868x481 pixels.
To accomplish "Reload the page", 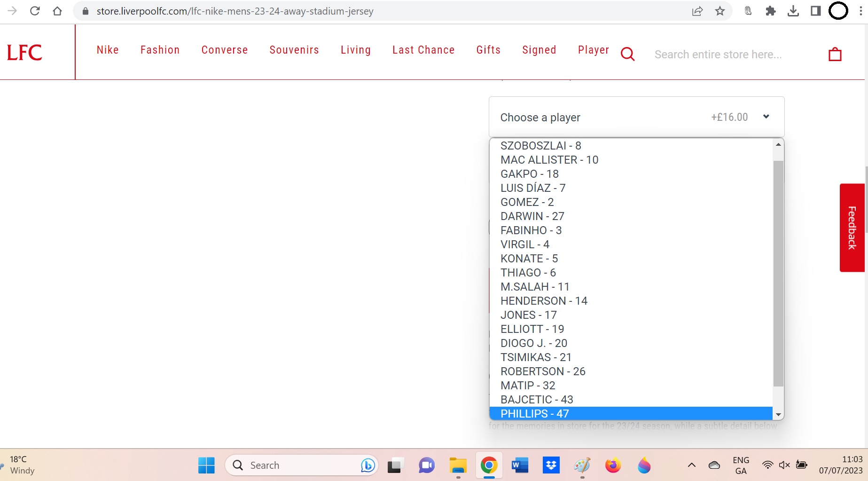I will point(35,11).
